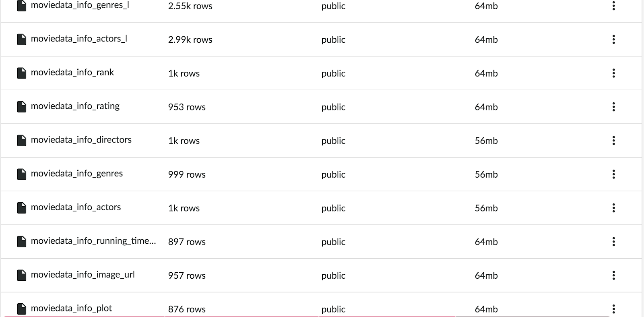Open the moviedata_info_image_url table
Image resolution: width=644 pixels, height=317 pixels.
83,275
